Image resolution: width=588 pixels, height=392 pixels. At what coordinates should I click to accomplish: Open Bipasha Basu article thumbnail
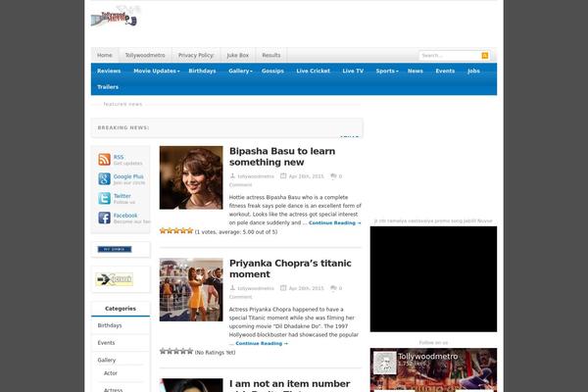191,177
